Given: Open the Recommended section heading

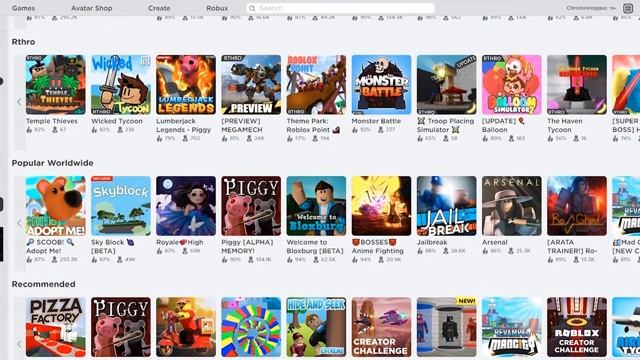Looking at the screenshot, I should [43, 284].
